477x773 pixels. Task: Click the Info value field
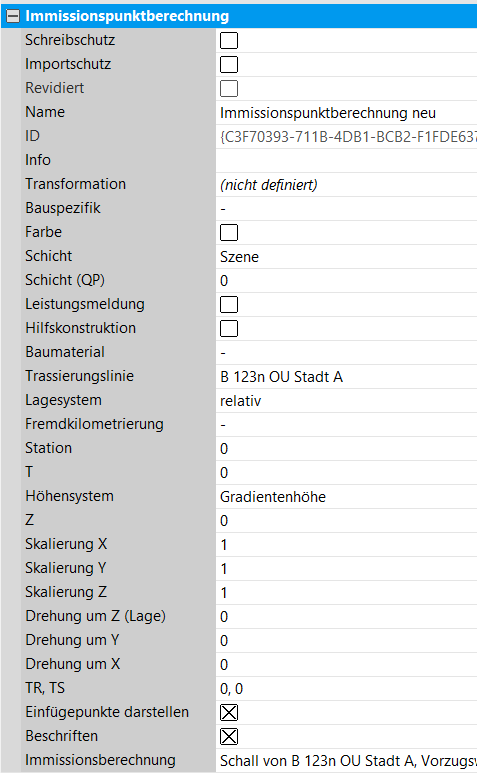coord(346,161)
